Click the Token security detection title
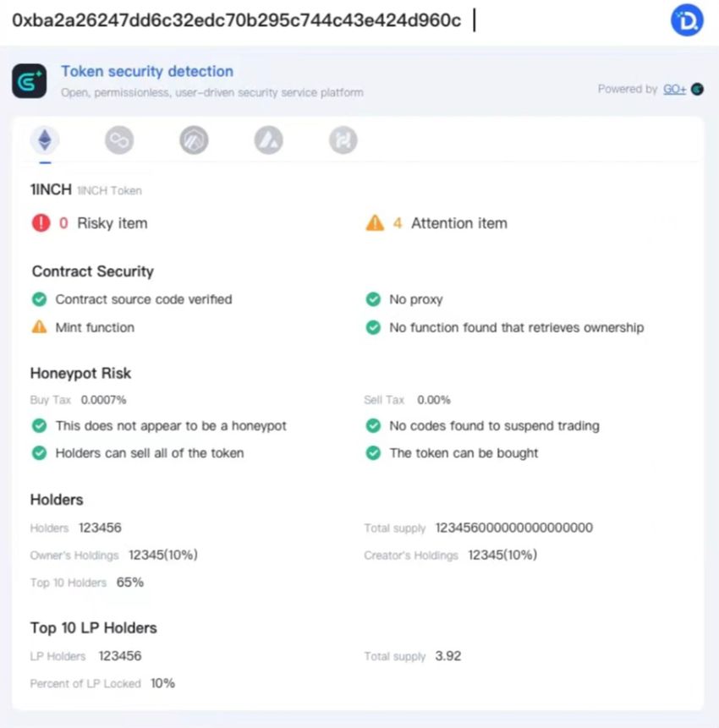719x728 pixels. coord(147,72)
